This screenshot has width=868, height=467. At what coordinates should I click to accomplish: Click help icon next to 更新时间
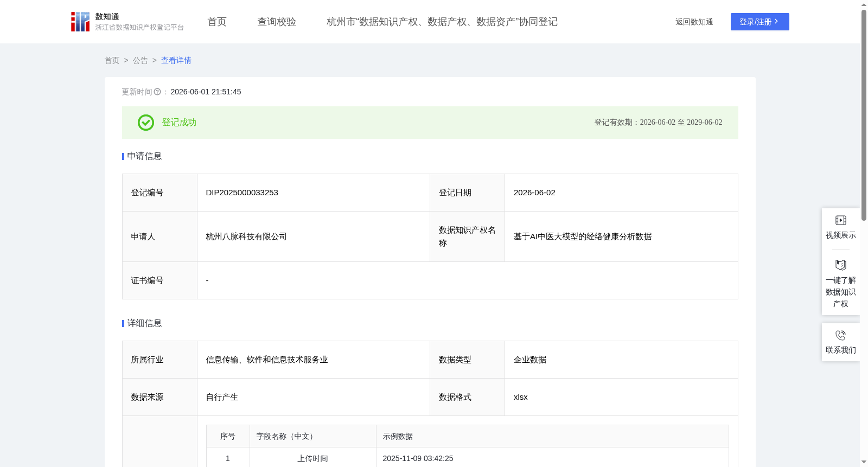pyautogui.click(x=157, y=92)
